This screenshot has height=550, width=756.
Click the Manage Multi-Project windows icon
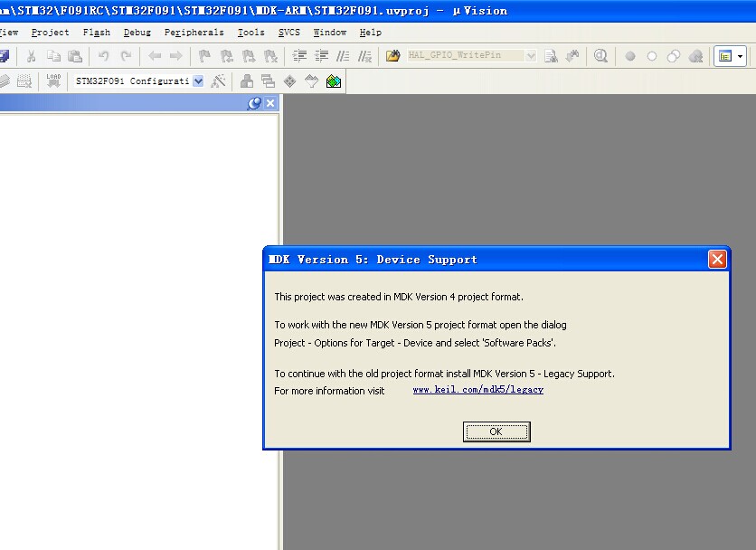(x=268, y=81)
